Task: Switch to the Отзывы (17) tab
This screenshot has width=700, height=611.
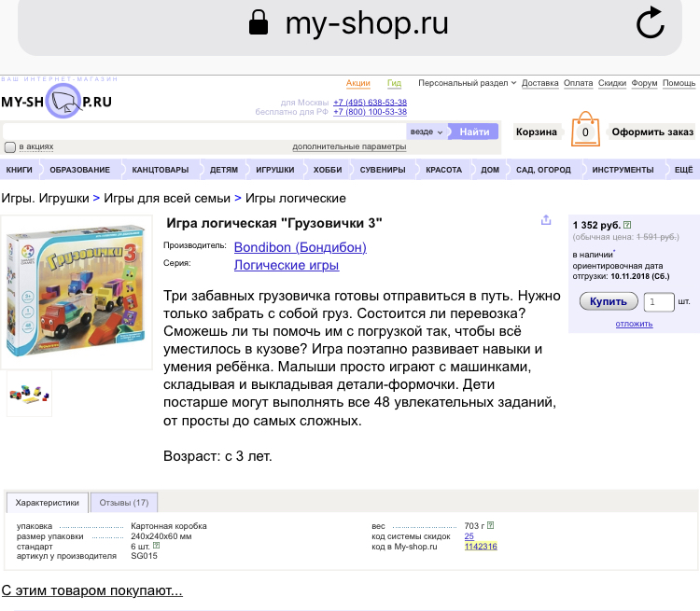Action: point(124,503)
